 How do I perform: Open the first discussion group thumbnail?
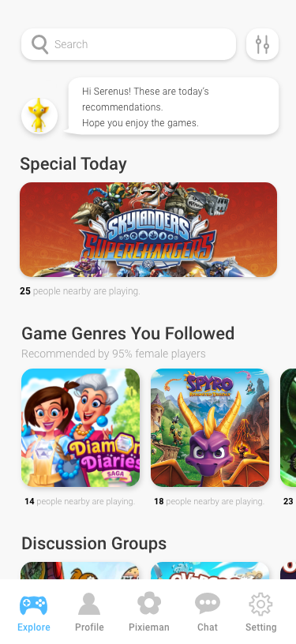(x=80, y=571)
